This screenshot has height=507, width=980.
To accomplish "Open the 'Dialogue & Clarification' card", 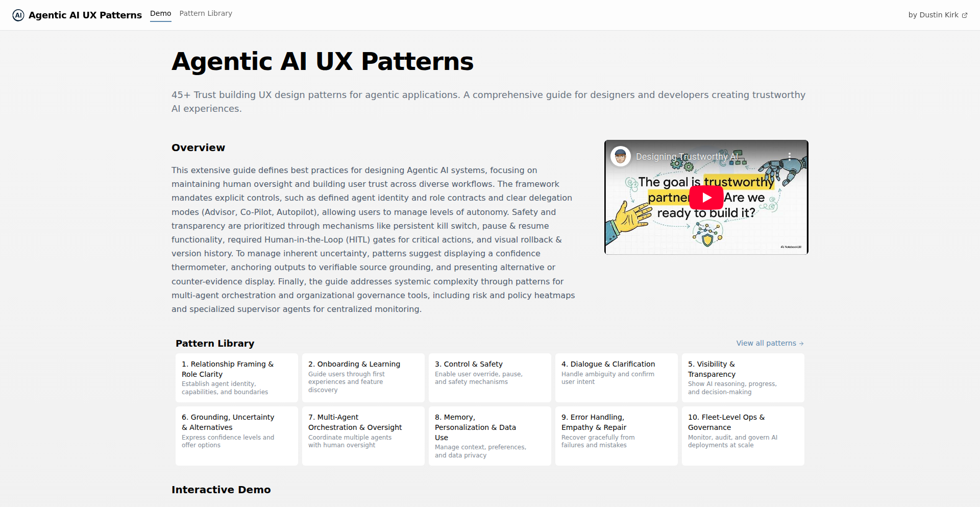I will 616,378.
